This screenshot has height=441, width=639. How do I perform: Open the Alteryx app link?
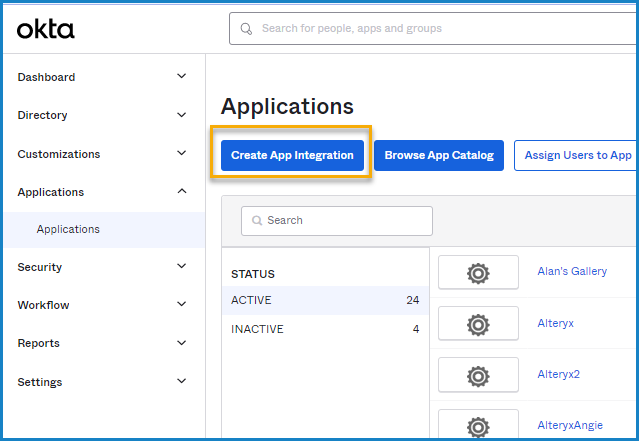click(555, 323)
